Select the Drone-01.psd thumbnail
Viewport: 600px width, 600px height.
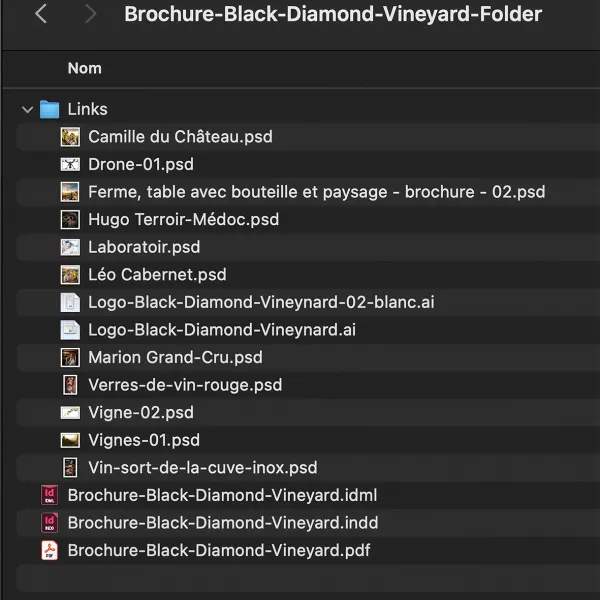[70, 165]
